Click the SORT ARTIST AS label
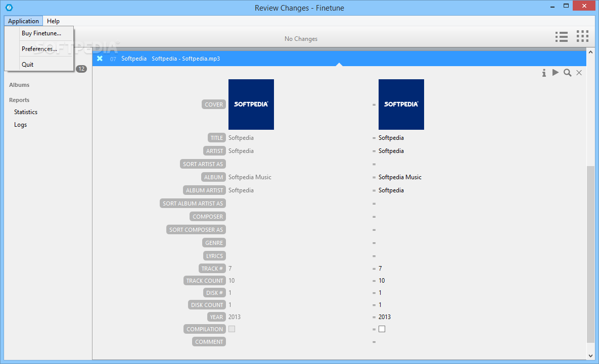The image size is (599, 364). (203, 164)
